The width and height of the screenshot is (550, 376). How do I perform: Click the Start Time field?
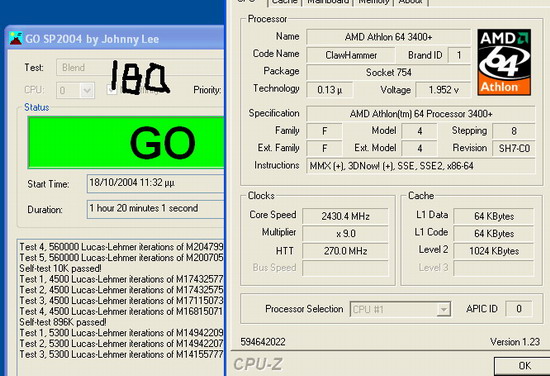(x=156, y=183)
